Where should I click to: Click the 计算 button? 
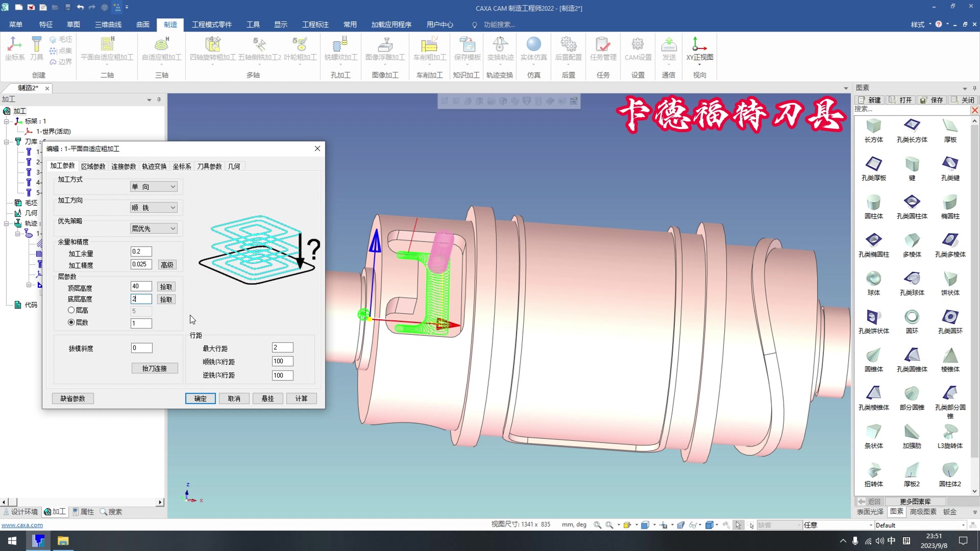301,398
